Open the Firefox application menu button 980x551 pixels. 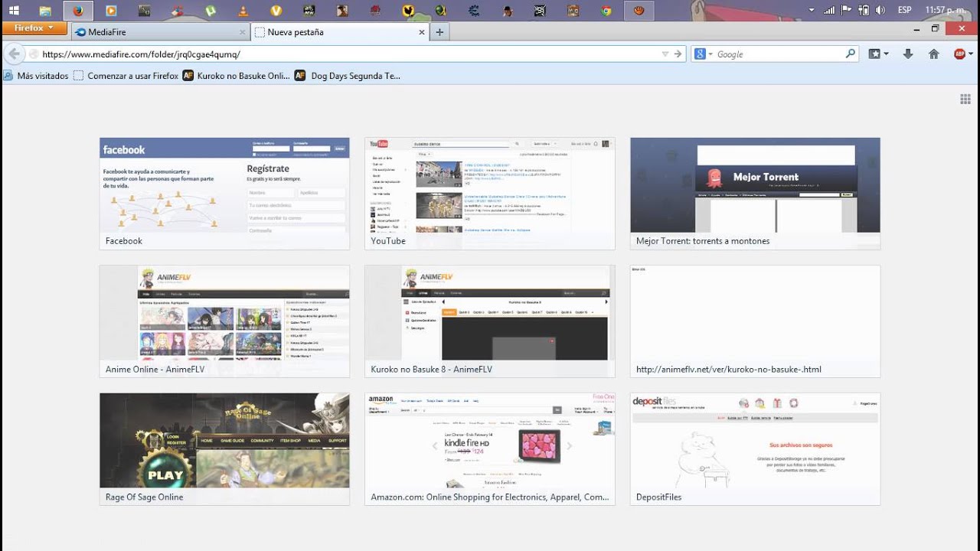[34, 28]
